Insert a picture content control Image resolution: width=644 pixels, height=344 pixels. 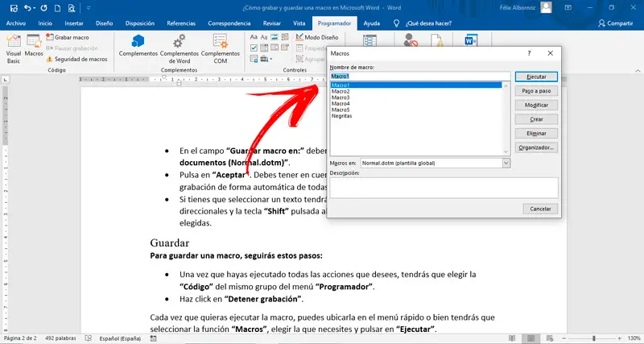[x=275, y=37]
